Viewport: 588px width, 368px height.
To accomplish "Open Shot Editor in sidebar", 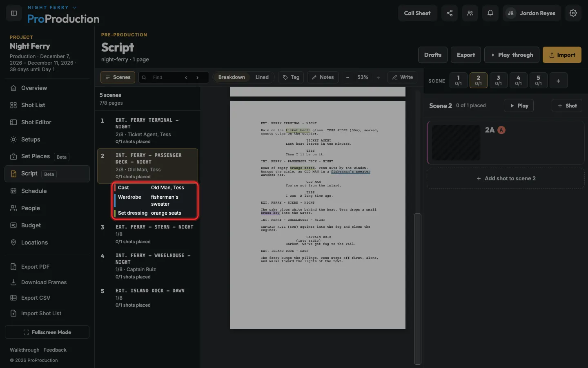I will pyautogui.click(x=47, y=122).
